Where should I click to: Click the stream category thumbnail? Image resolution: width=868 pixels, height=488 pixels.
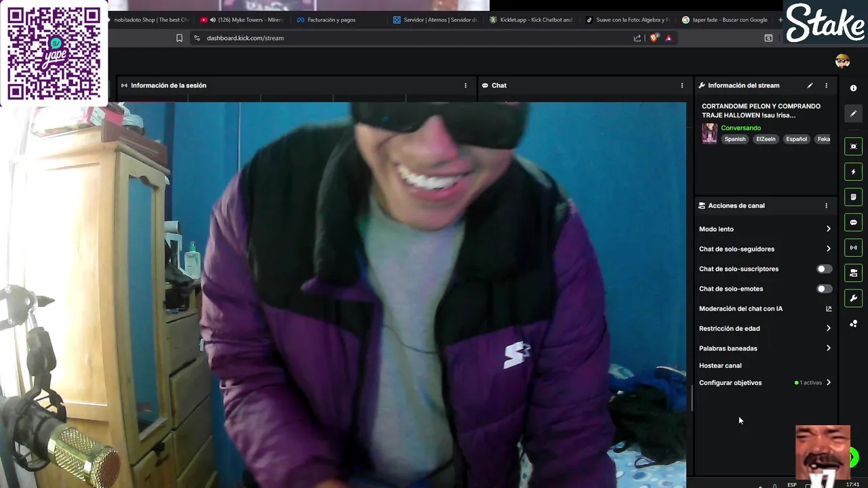coord(709,134)
